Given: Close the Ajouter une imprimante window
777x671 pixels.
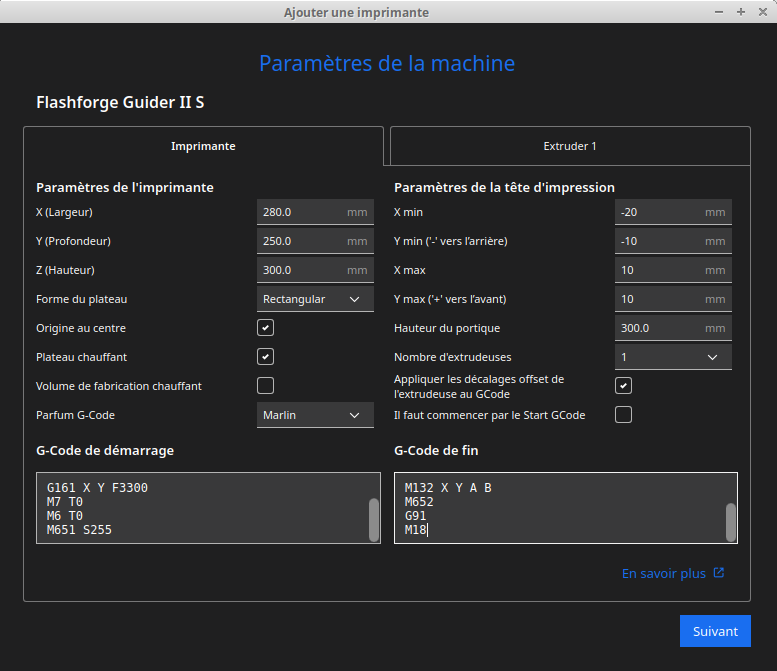Looking at the screenshot, I should tap(763, 12).
